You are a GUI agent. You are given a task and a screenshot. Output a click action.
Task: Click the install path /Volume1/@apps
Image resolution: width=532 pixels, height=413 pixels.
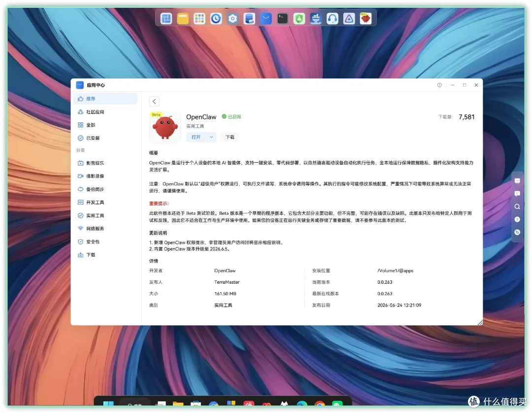click(x=395, y=271)
